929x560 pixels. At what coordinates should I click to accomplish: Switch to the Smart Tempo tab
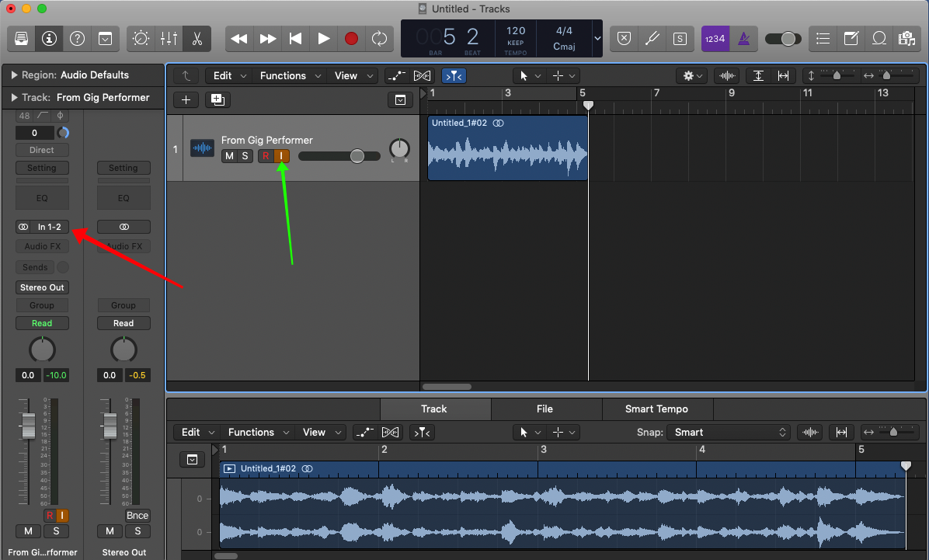coord(656,409)
